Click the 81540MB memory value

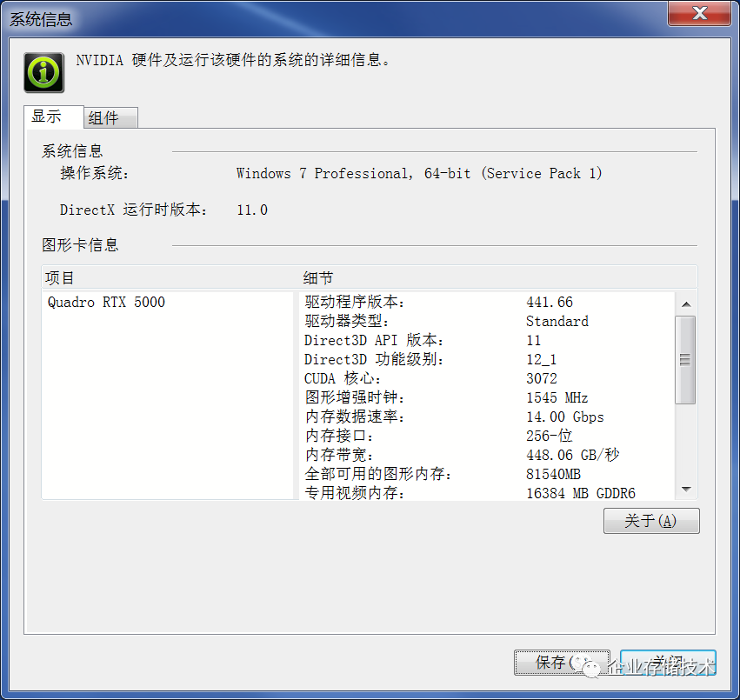pos(553,474)
